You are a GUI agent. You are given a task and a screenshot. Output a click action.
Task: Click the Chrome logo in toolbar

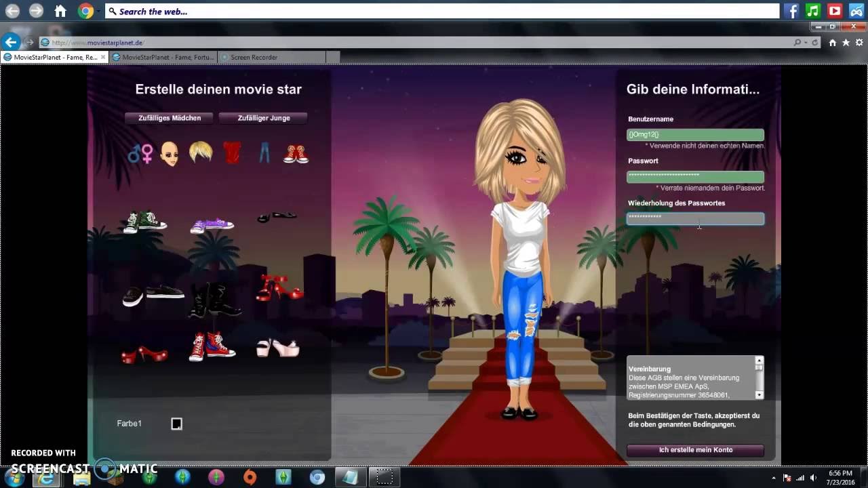click(85, 11)
